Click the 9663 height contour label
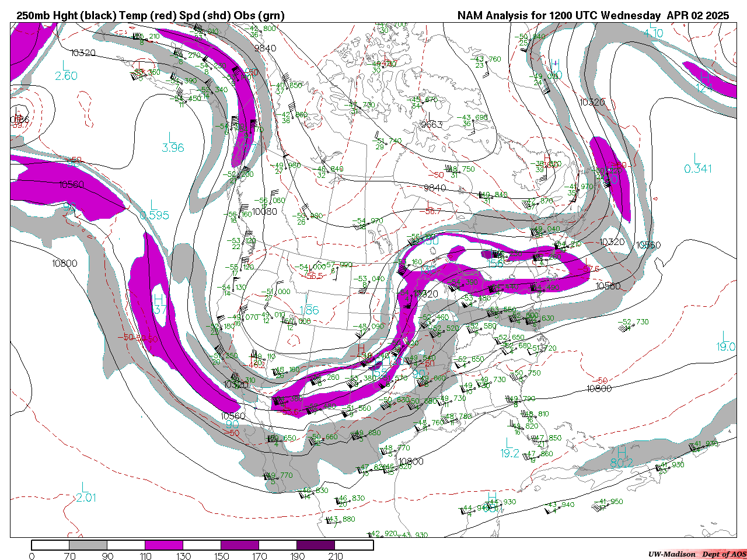Viewport: 747px width, 560px height. 432,124
